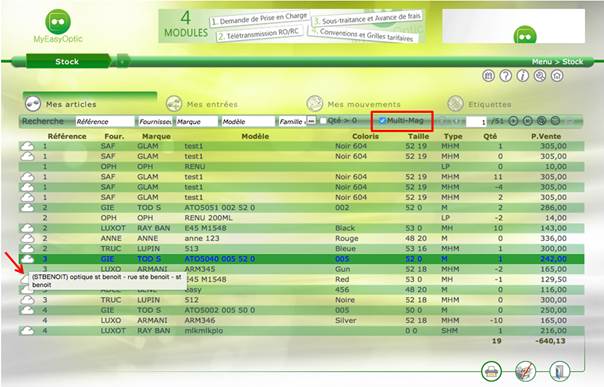Uncheck the Multi-Mag checkbox
Screen dimensions: 604x387
[x=382, y=121]
